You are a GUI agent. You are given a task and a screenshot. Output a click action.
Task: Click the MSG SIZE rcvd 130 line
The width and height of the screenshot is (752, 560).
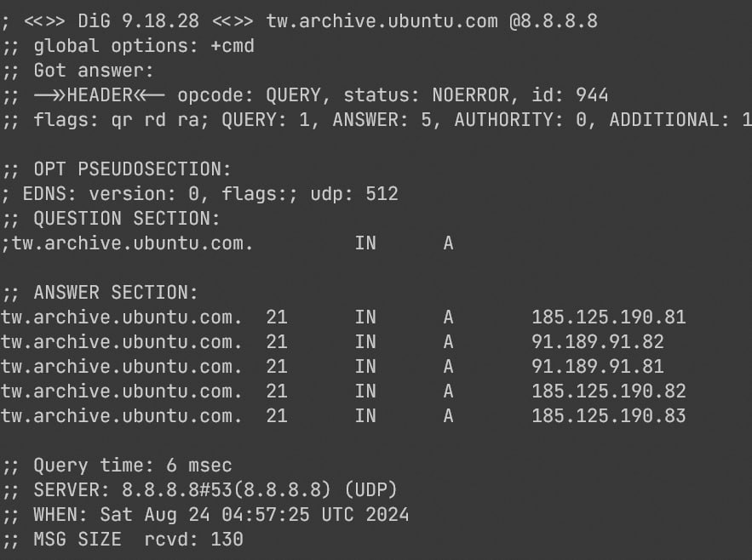[x=138, y=540]
